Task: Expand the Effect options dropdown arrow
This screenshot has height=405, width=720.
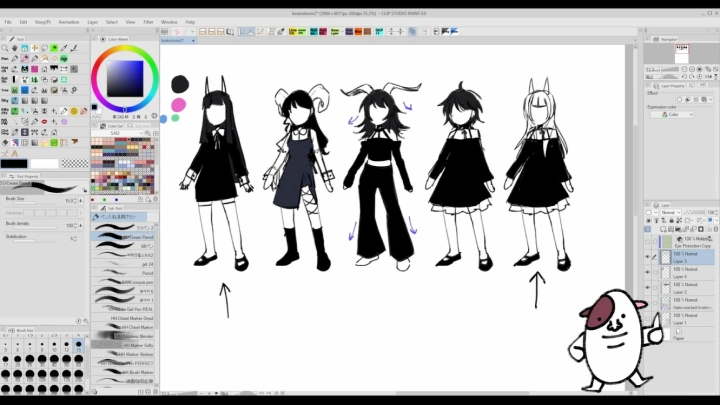Action: 711,100
